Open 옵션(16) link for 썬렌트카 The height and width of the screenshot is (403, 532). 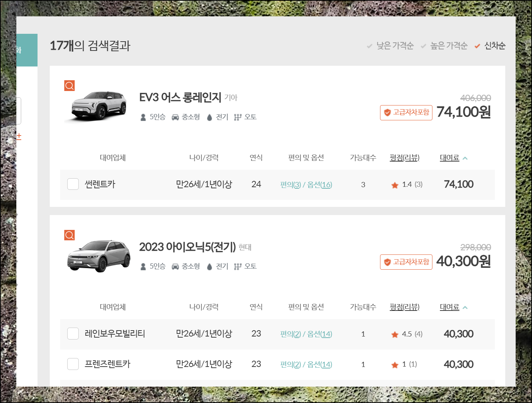[319, 185]
